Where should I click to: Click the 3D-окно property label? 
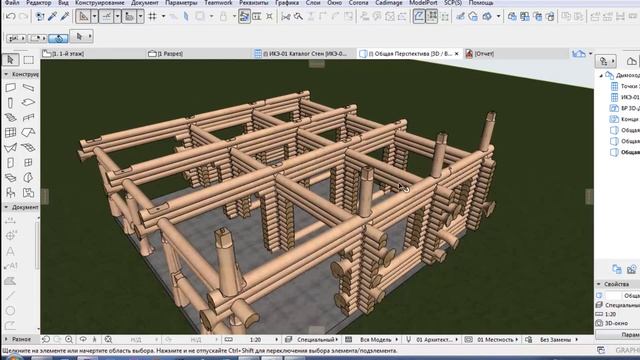coord(616,323)
